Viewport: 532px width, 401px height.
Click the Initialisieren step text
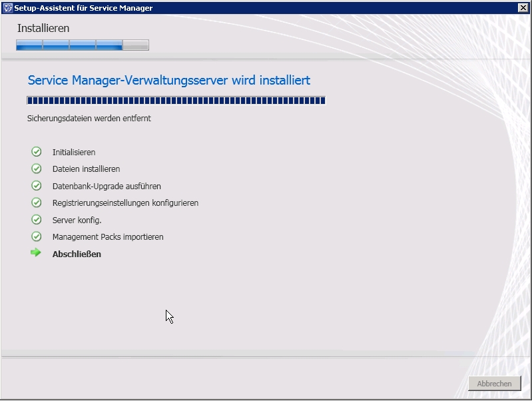click(x=74, y=153)
